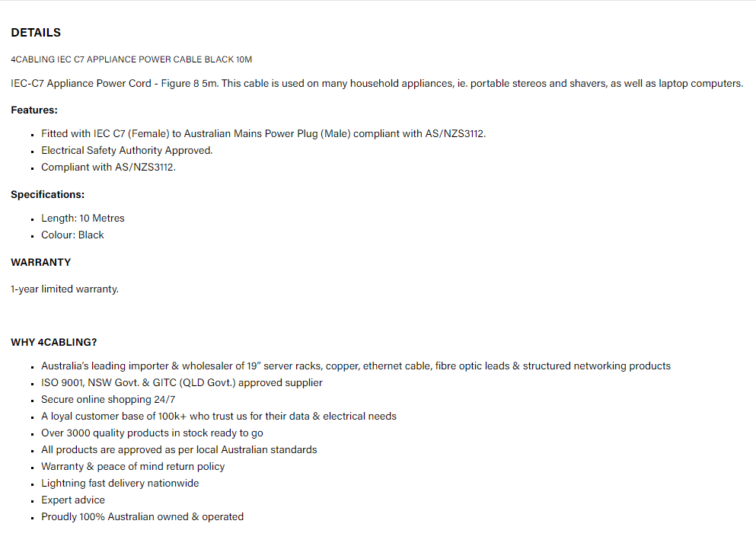Click the Features: heading
The width and height of the screenshot is (756, 543).
pyautogui.click(x=34, y=110)
